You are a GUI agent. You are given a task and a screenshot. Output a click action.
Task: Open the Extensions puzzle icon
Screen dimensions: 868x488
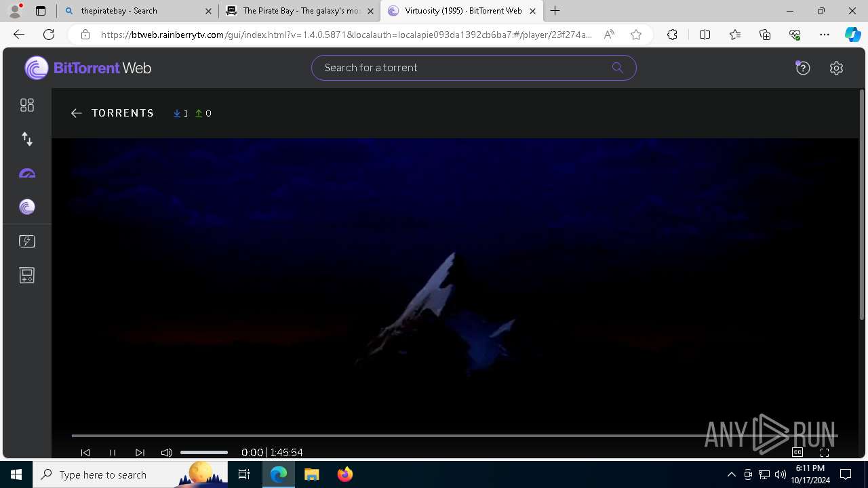672,35
